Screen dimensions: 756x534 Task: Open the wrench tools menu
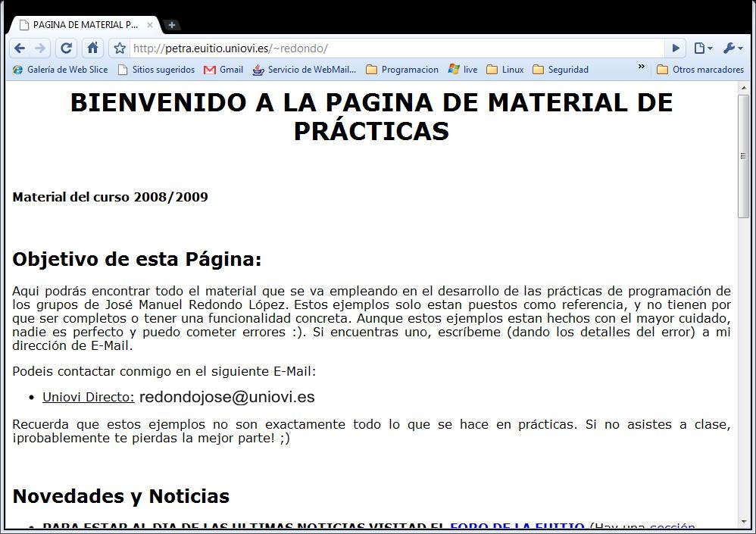tap(733, 48)
